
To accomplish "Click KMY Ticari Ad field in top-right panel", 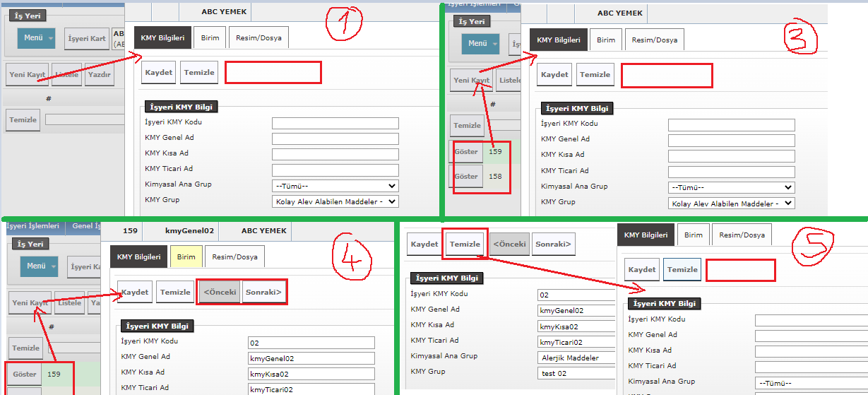I will tap(731, 172).
